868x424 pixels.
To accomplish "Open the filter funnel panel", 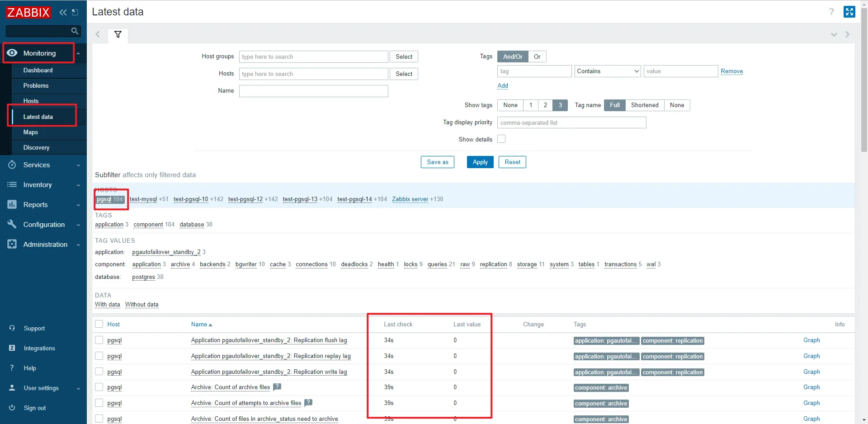I will [x=118, y=34].
